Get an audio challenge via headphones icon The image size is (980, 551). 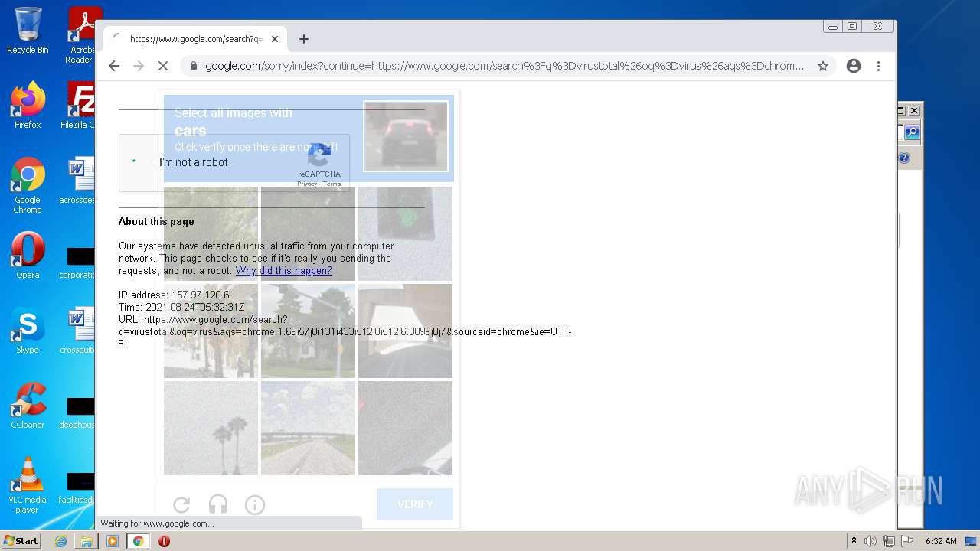[218, 504]
